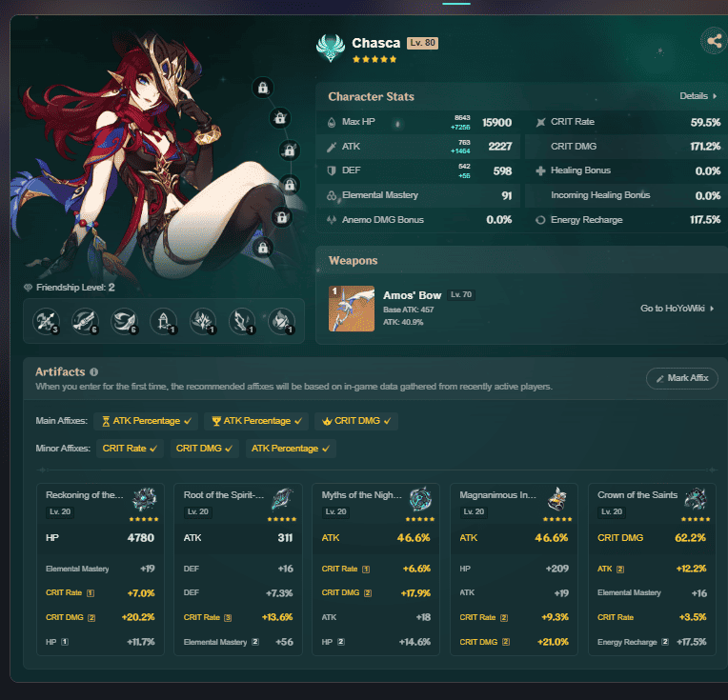Image resolution: width=728 pixels, height=700 pixels.
Task: Click the HP 4780 main stat
Action: point(100,538)
